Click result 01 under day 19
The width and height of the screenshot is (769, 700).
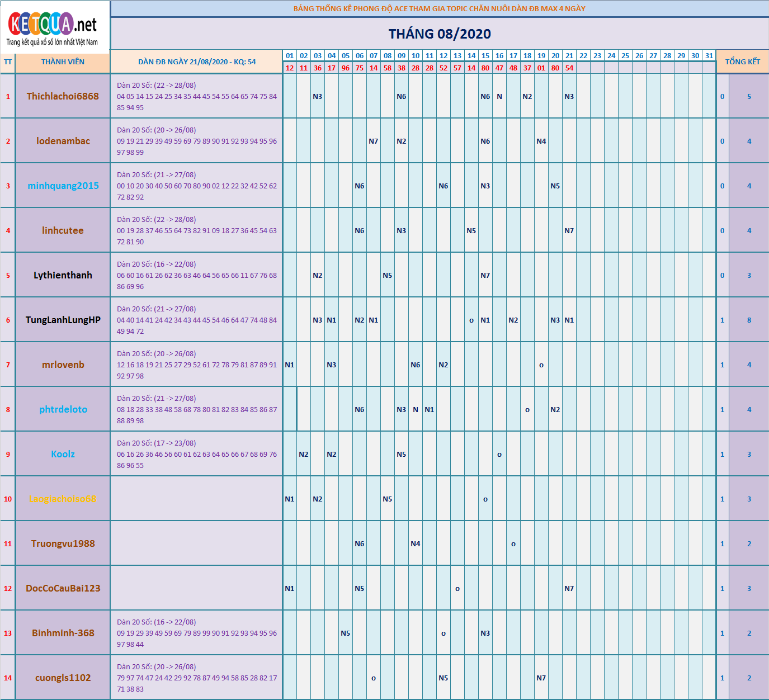tap(541, 68)
